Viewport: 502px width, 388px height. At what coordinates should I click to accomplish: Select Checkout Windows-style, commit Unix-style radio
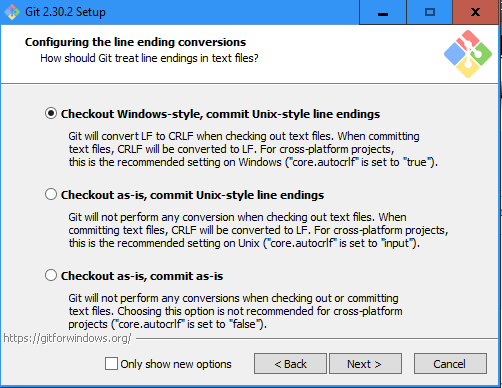click(x=51, y=114)
